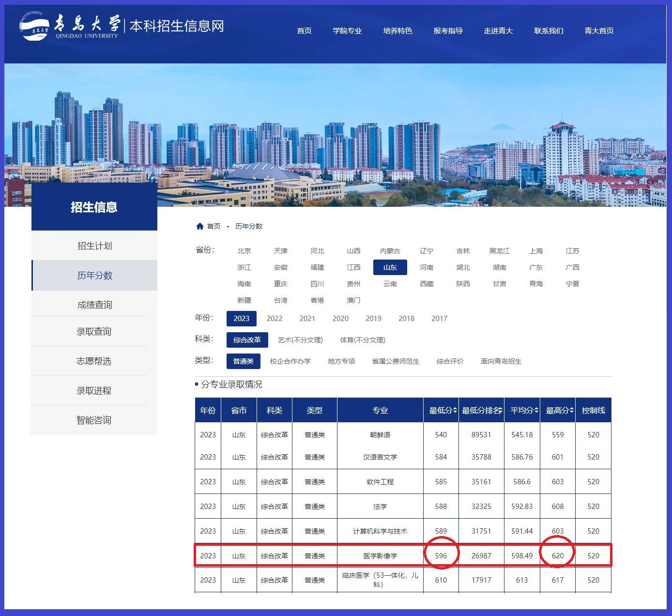Sort by 最高分 column arrows
This screenshot has width=672, height=616.
[x=572, y=411]
